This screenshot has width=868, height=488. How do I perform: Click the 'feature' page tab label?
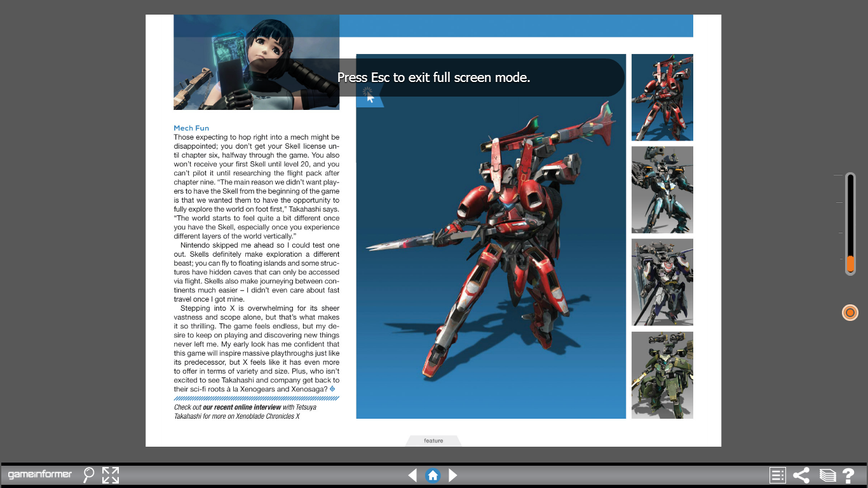[433, 440]
